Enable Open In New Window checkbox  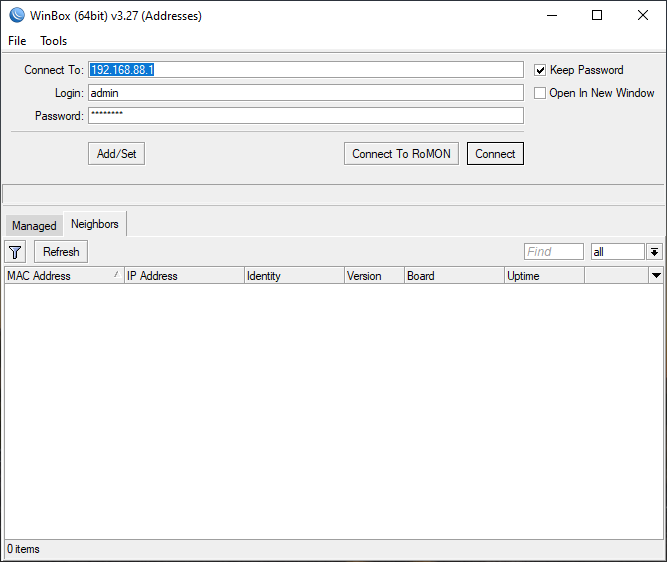tap(540, 93)
